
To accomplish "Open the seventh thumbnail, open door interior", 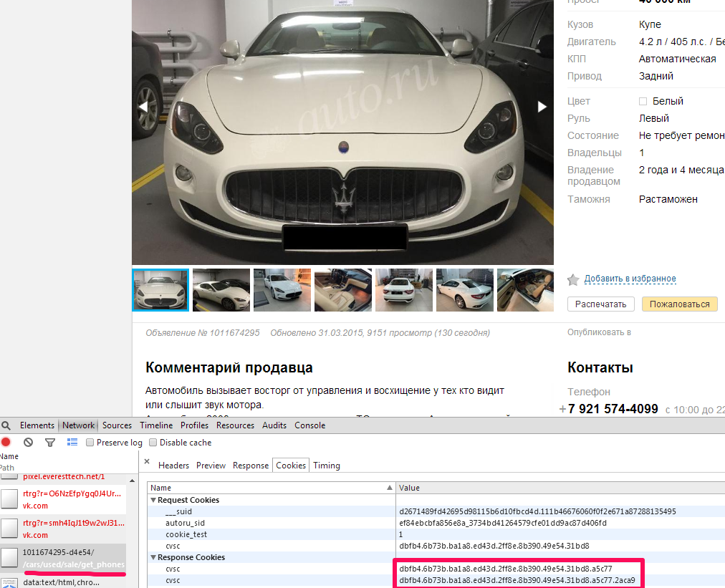I will point(525,290).
